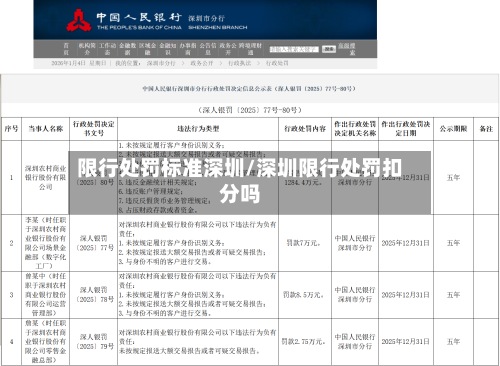Click the row 2 violation description cell
The width and height of the screenshot is (500, 366).
click(198, 243)
